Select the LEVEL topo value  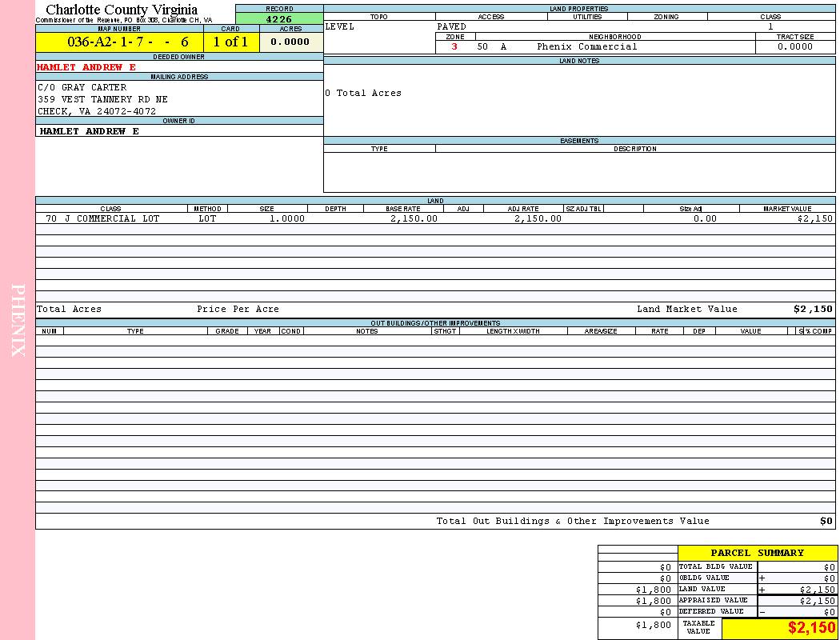pyautogui.click(x=339, y=26)
